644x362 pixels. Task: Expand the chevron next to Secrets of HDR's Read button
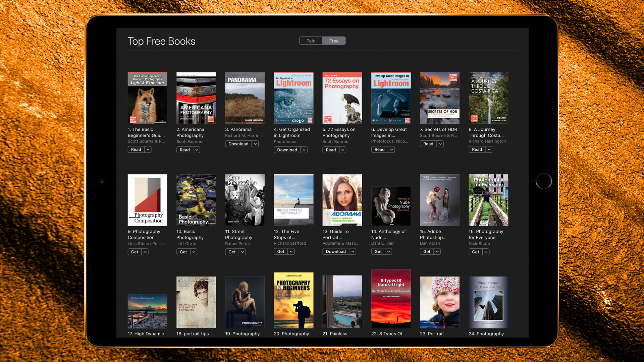tap(440, 143)
